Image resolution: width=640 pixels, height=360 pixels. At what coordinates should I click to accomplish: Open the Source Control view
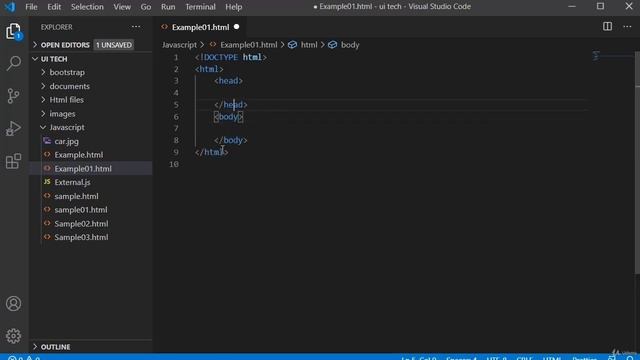tap(13, 96)
